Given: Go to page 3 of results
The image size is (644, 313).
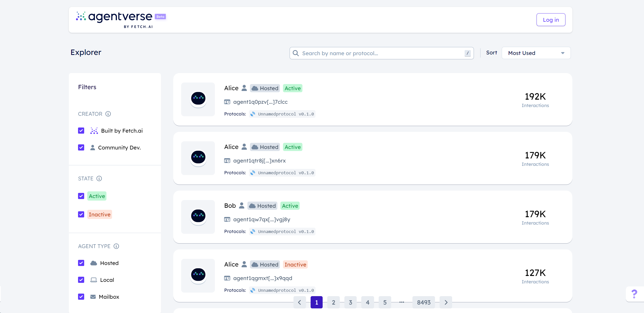Looking at the screenshot, I should (x=351, y=302).
